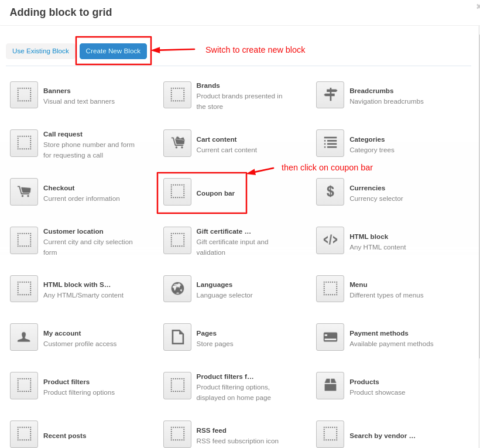480x448 pixels.
Task: Click 'Store pages' description text
Action: point(215,344)
